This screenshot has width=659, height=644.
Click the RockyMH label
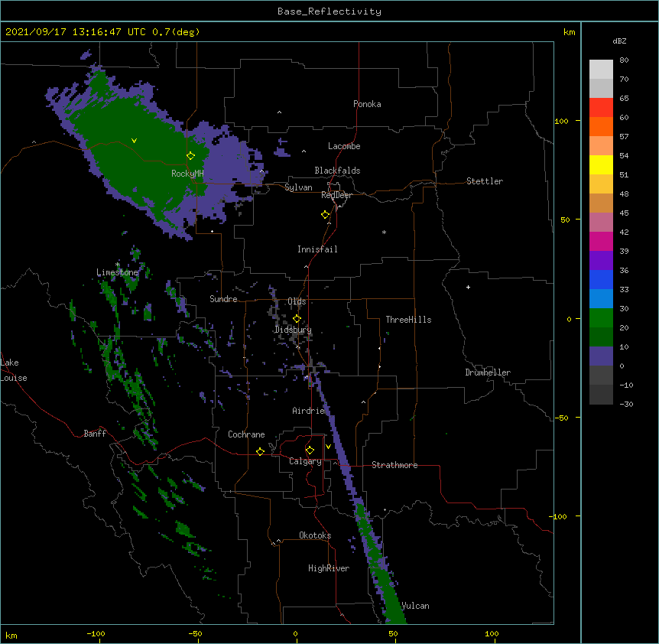187,174
